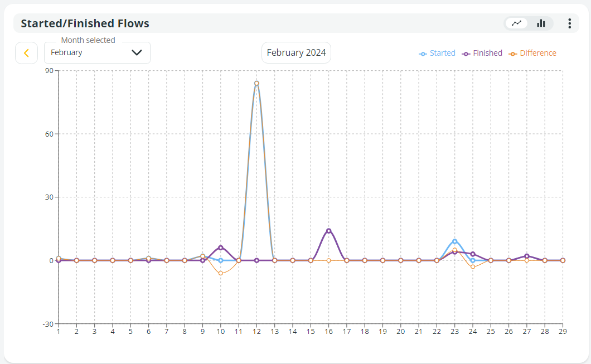Click the Started/Finished Flows title
The image size is (591, 364).
click(85, 23)
